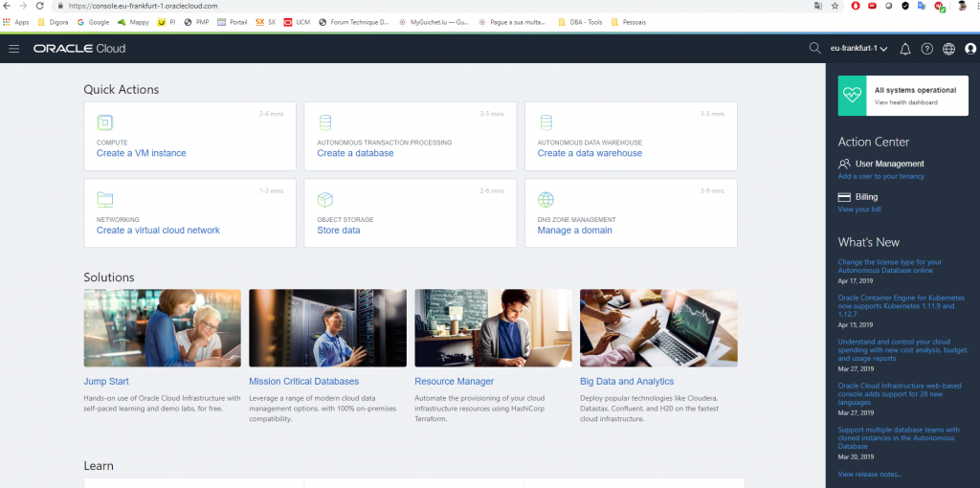
Task: Open the Mappy bookmark
Action: 134,22
